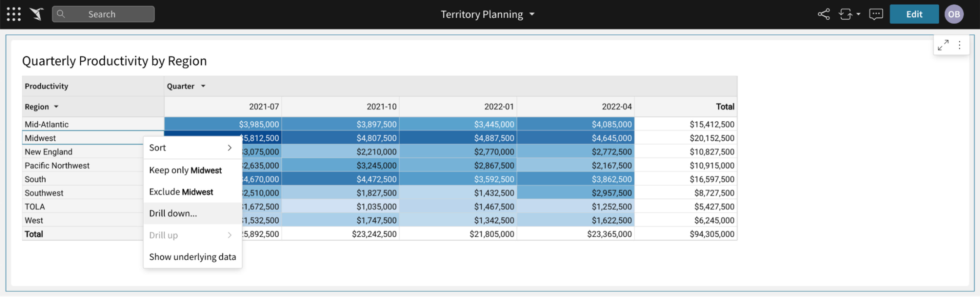Click the $21,805,000 column total
This screenshot has width=980, height=297.
[x=458, y=234]
